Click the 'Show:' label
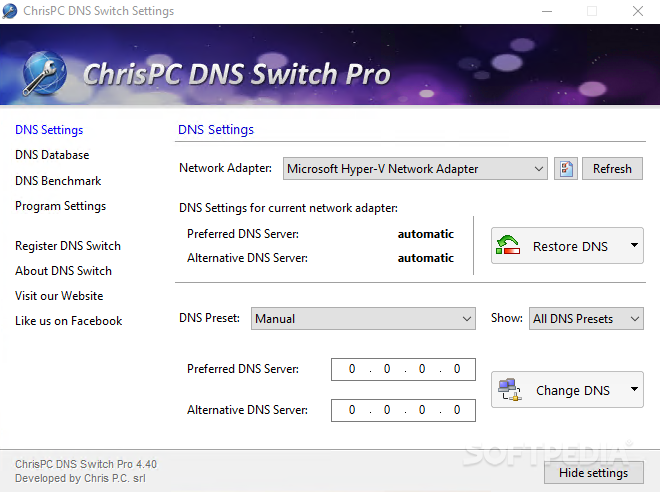This screenshot has width=660, height=492. click(x=506, y=318)
